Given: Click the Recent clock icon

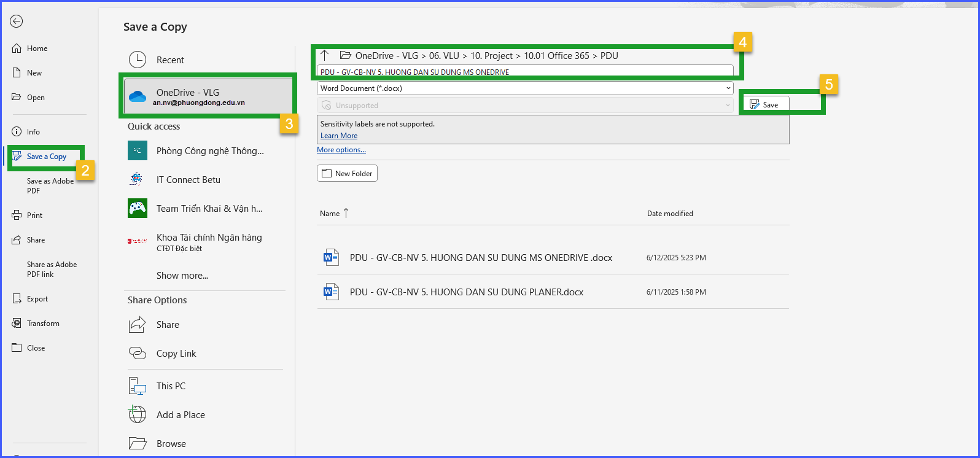Looking at the screenshot, I should [x=138, y=60].
